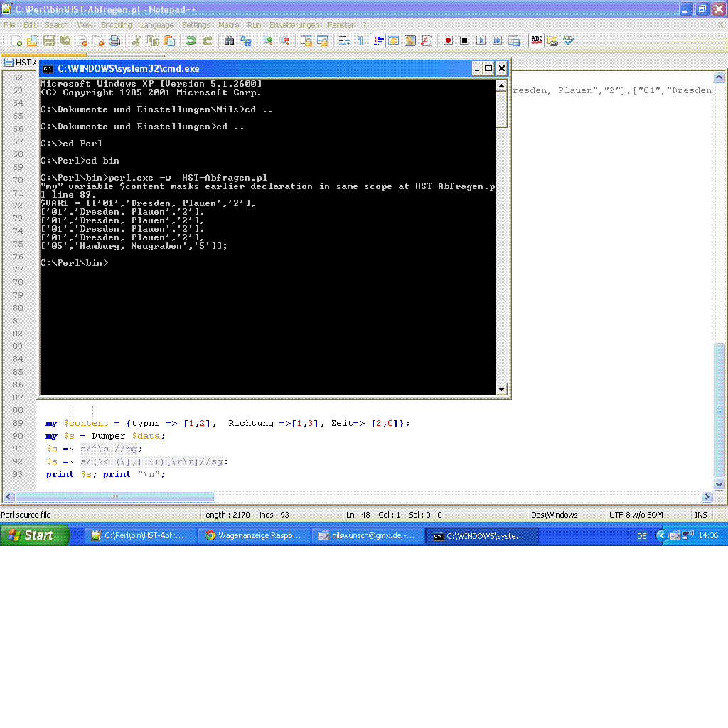Click the editor's horizontal scrollbar thumb
This screenshot has width=728, height=728.
pos(115,496)
